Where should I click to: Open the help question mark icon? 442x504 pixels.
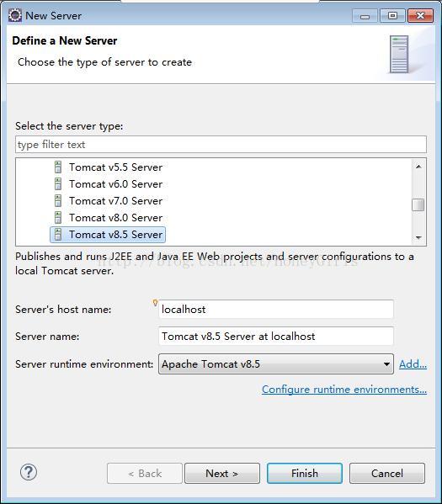(29, 473)
